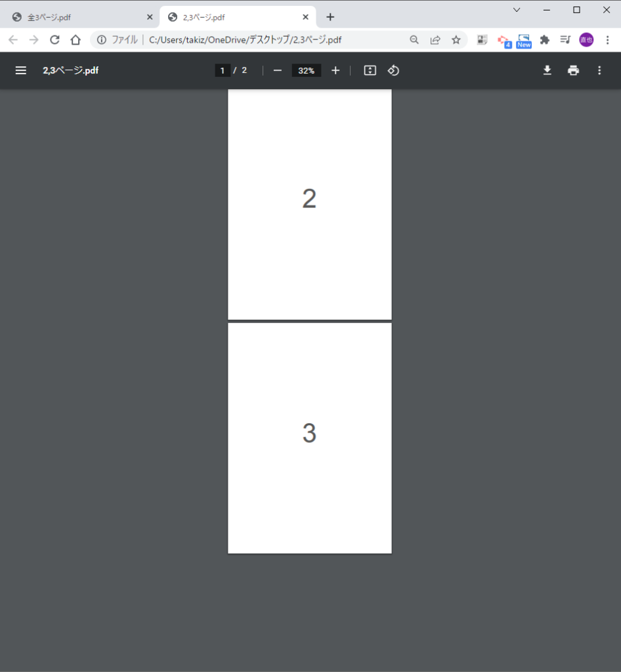Click the 32% zoom level field

coord(307,70)
